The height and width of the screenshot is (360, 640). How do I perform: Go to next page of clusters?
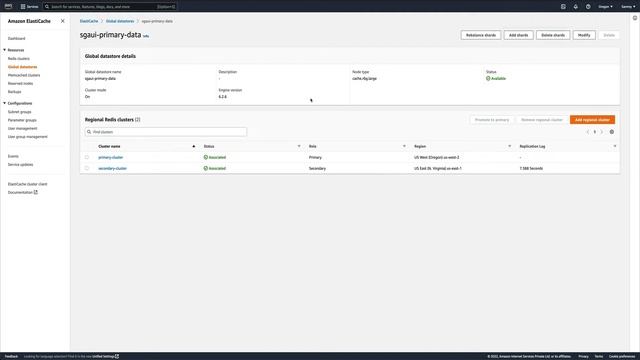pos(602,132)
